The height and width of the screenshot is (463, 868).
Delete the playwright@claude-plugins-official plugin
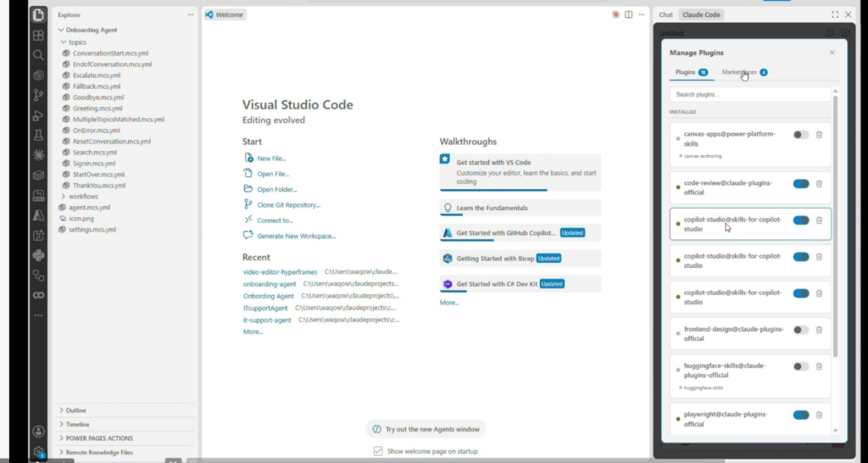pos(820,416)
